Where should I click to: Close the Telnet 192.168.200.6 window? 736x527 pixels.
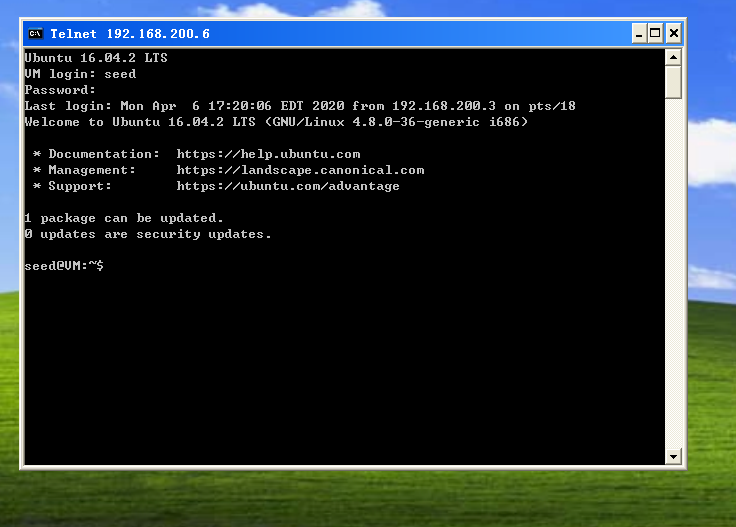674,34
